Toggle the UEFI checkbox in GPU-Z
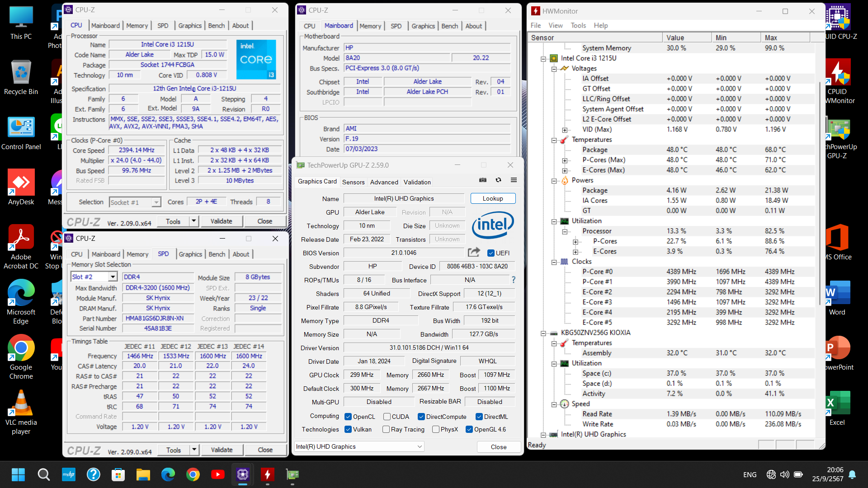This screenshot has height=488, width=868. pos(491,253)
